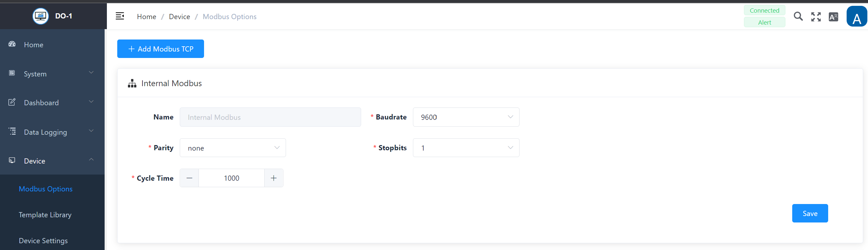The width and height of the screenshot is (868, 250).
Task: Click the DO-1 logo icon
Action: (40, 16)
